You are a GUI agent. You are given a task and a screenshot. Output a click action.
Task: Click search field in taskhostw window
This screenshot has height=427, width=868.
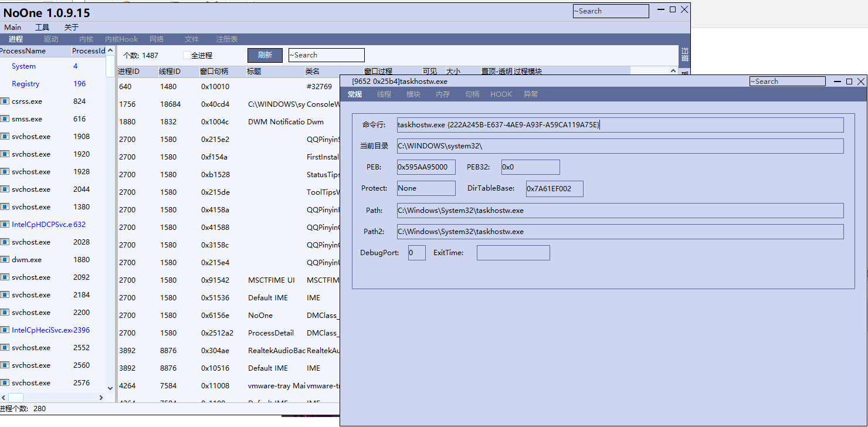[788, 82]
